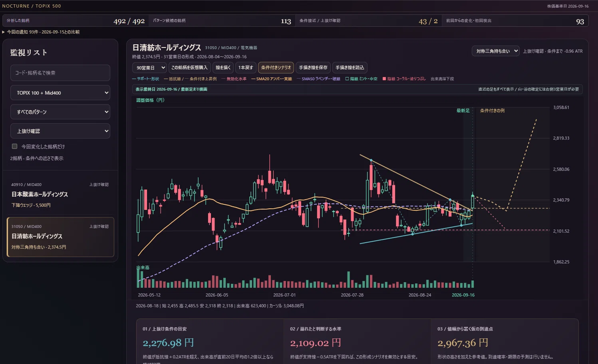Click the 2026-09-16 date axis marker
Image resolution: width=598 pixels, height=364 pixels.
coord(463,295)
